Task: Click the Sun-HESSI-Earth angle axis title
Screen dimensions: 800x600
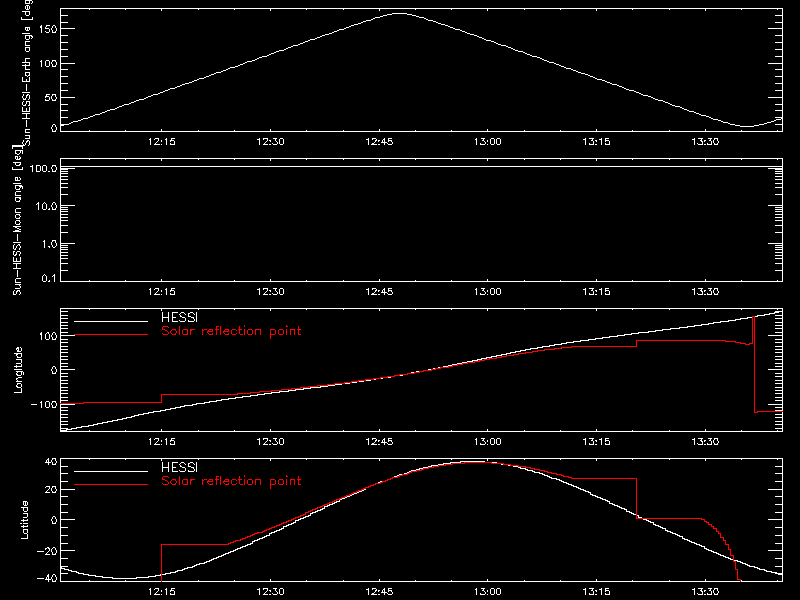Action: pos(28,72)
